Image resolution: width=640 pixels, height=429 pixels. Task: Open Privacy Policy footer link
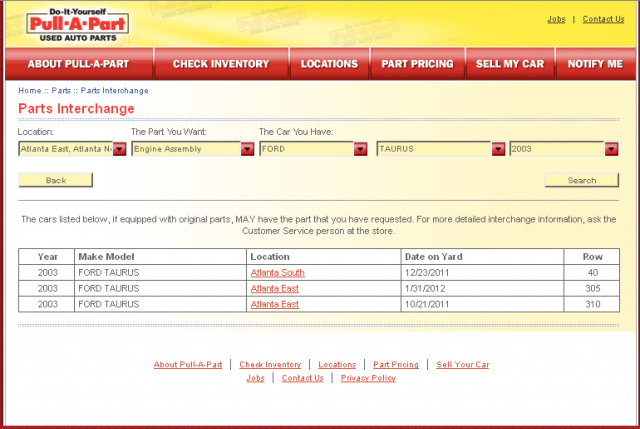[x=368, y=378]
